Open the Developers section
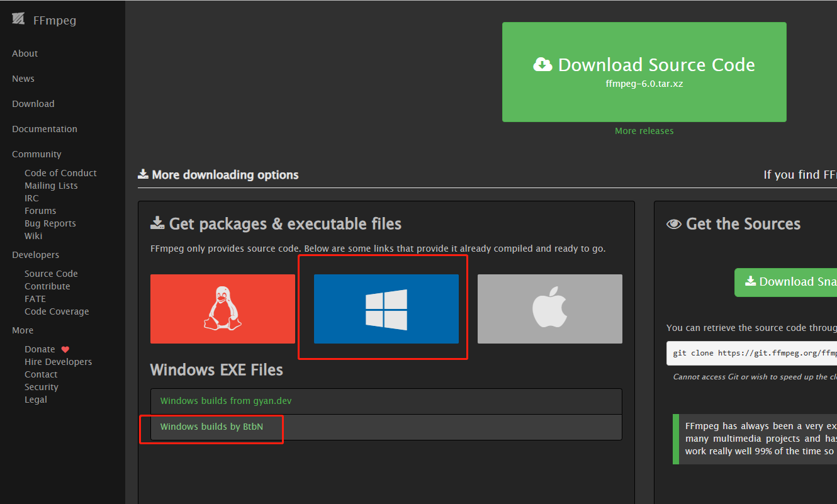 coord(35,255)
